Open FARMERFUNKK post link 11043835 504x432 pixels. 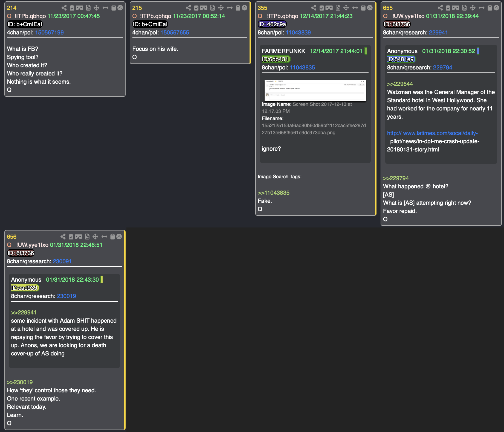click(x=302, y=68)
